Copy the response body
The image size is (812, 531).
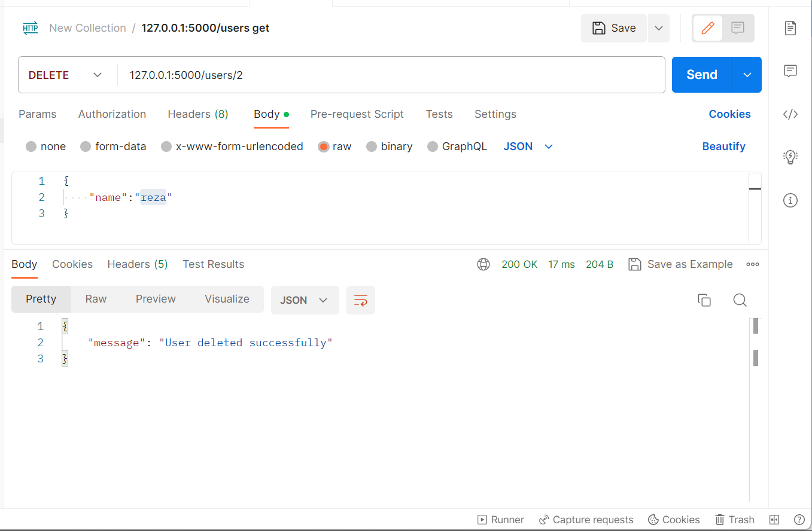704,300
